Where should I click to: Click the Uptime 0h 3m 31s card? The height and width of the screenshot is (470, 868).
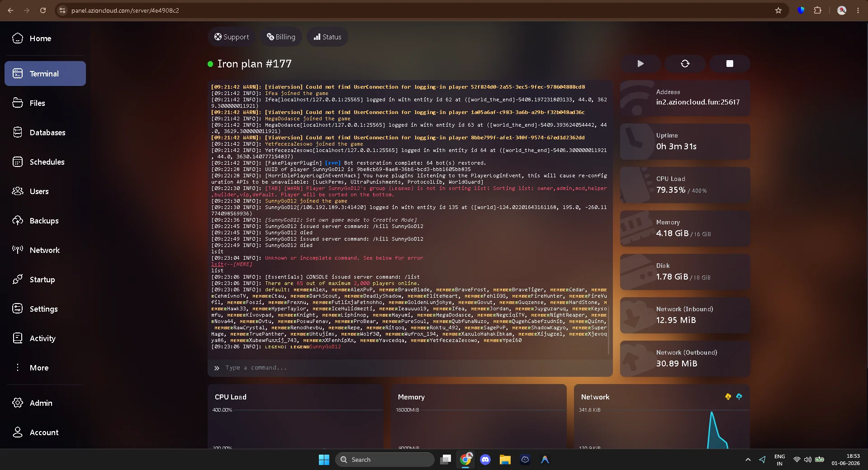[685, 142]
